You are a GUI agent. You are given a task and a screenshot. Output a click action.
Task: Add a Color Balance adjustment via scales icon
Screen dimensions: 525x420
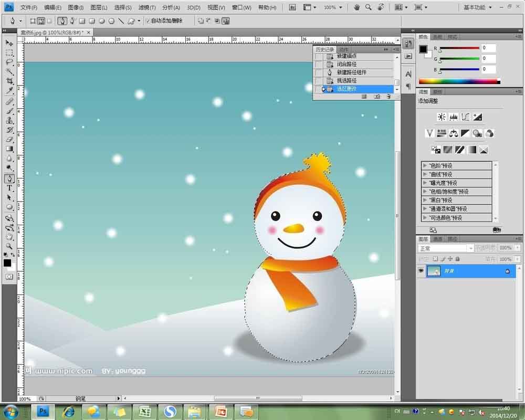coord(454,133)
